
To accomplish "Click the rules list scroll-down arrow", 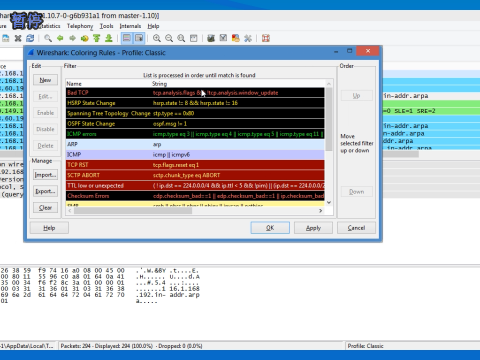I will click(x=329, y=202).
